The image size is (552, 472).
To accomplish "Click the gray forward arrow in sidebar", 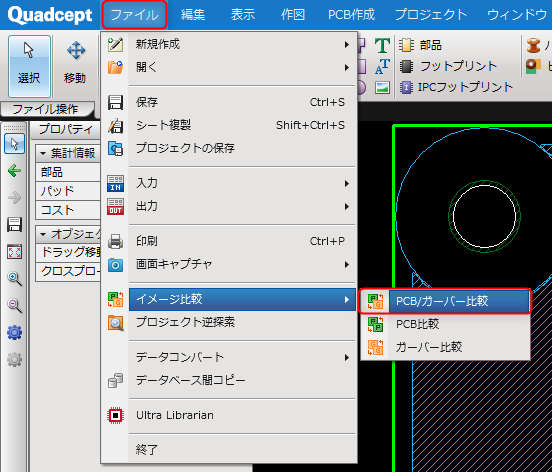I will pyautogui.click(x=14, y=197).
